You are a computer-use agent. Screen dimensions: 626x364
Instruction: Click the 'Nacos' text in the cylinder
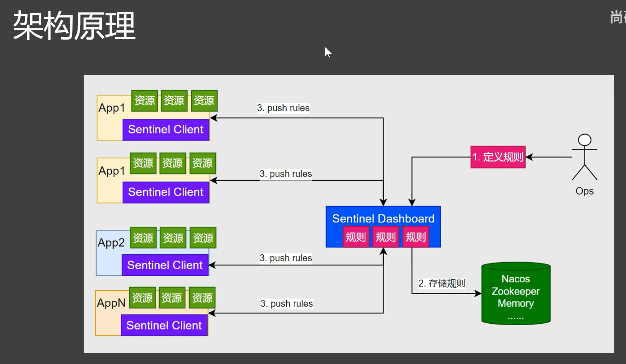point(516,279)
